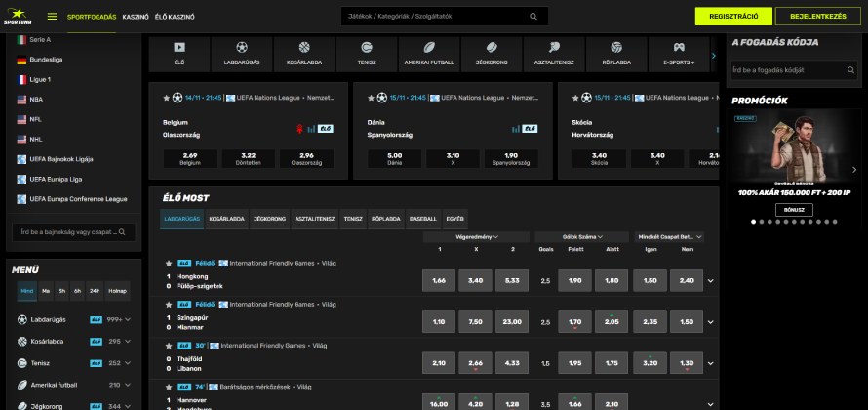The height and width of the screenshot is (410, 868).
Task: Toggle favorite star for Szingapúr vs Mianmar
Action: [168, 304]
